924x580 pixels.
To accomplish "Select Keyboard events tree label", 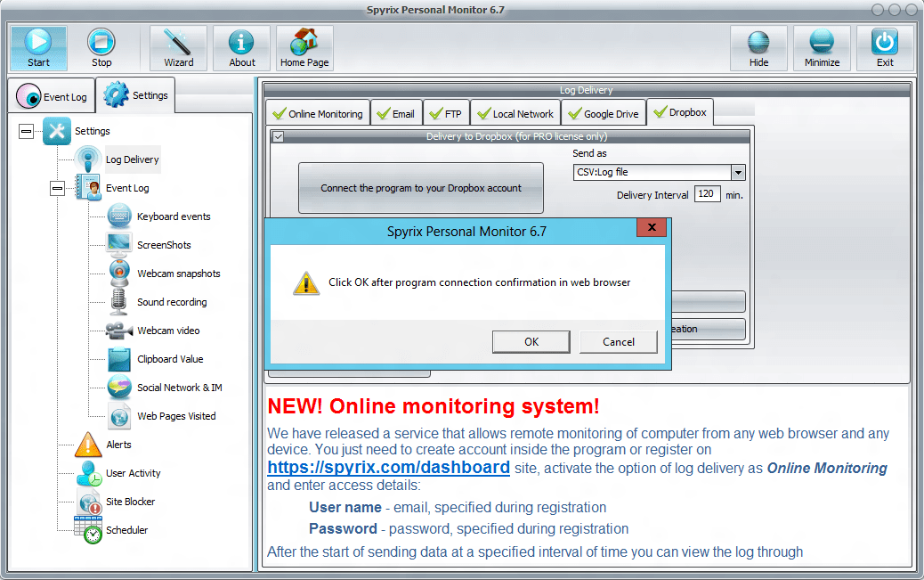I will click(x=174, y=216).
